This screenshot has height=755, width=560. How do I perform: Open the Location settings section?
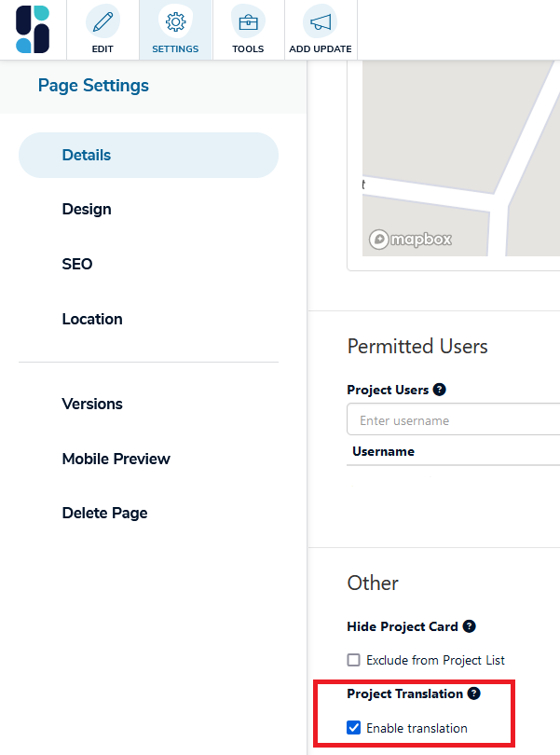pyautogui.click(x=92, y=319)
